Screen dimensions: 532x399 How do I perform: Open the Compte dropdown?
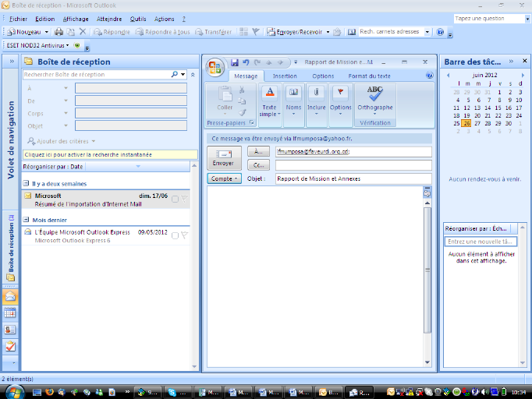(225, 178)
